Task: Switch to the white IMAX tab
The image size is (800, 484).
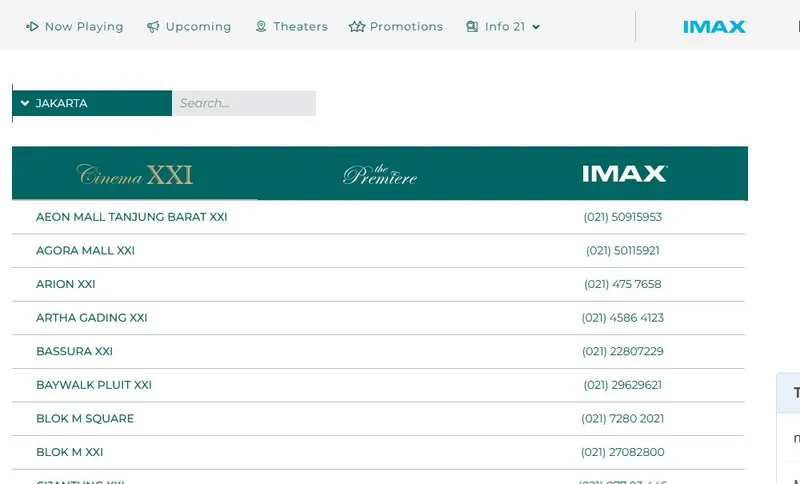Action: [x=624, y=174]
